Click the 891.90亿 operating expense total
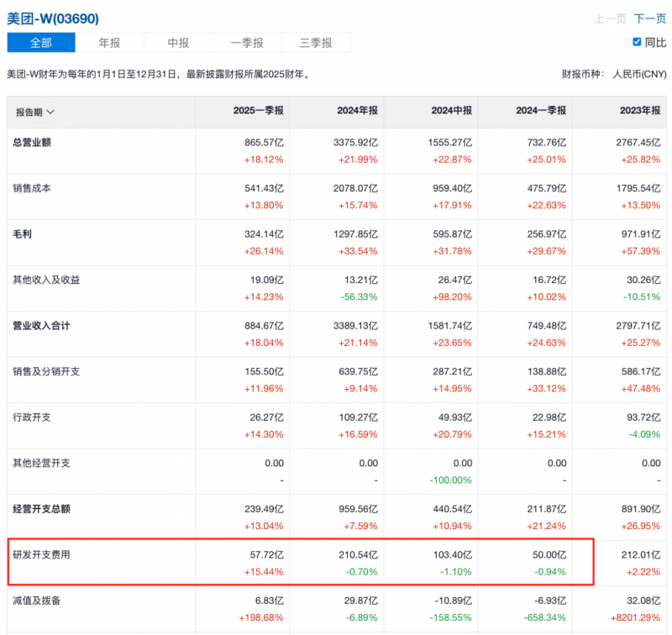The width and height of the screenshot is (672, 635). click(641, 509)
